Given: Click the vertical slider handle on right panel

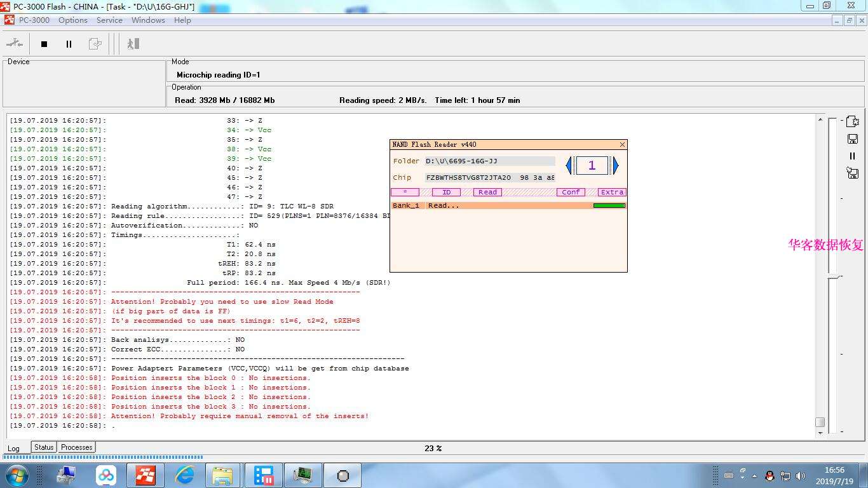Looking at the screenshot, I should 834,276.
